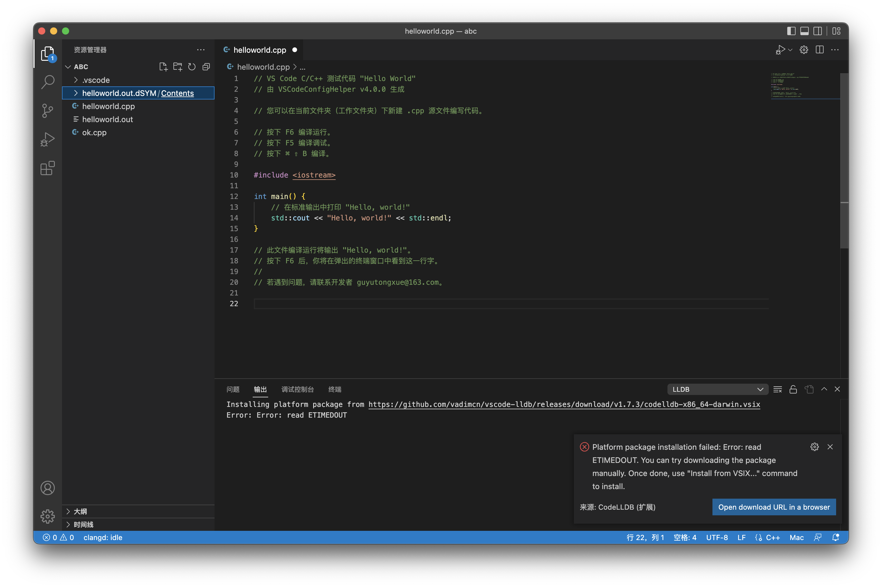Expand the .vscode folder
This screenshot has height=588, width=882.
(76, 80)
